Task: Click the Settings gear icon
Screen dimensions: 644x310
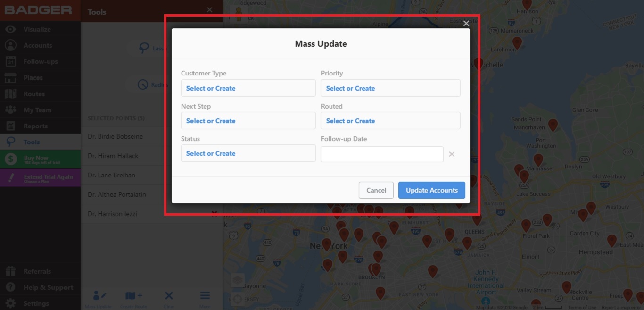Action: pos(10,303)
